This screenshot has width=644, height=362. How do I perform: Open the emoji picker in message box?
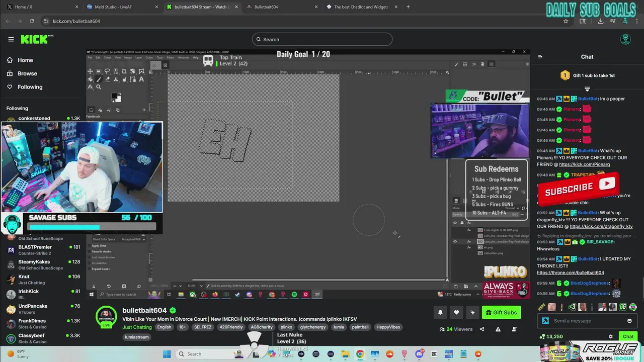[629, 321]
